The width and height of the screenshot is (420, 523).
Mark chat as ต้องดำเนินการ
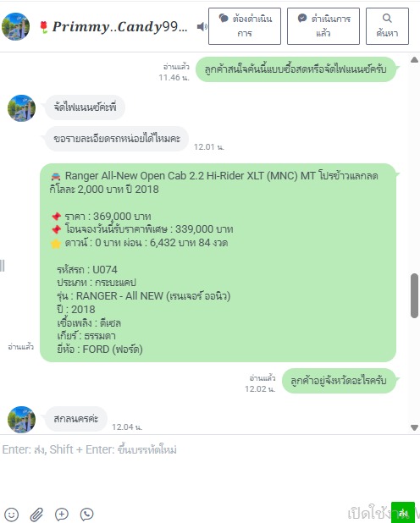click(x=245, y=26)
